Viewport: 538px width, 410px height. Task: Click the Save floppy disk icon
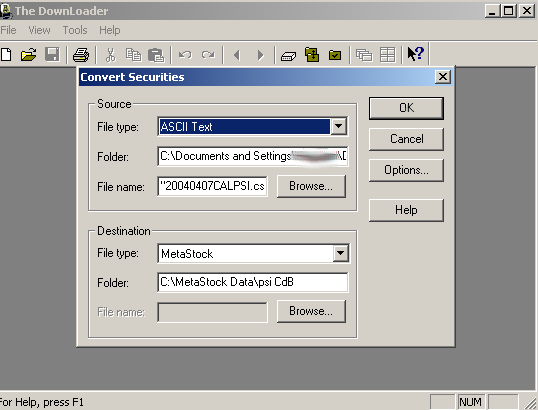click(x=52, y=55)
